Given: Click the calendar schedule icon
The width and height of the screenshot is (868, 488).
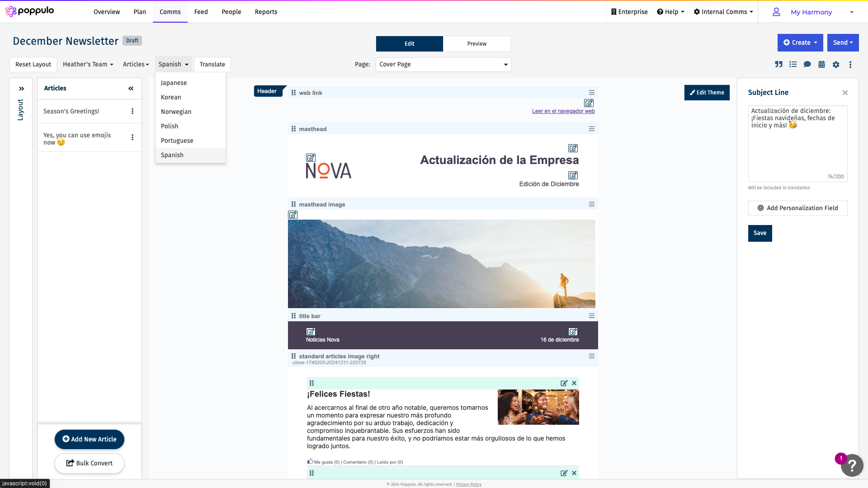Looking at the screenshot, I should tap(821, 65).
